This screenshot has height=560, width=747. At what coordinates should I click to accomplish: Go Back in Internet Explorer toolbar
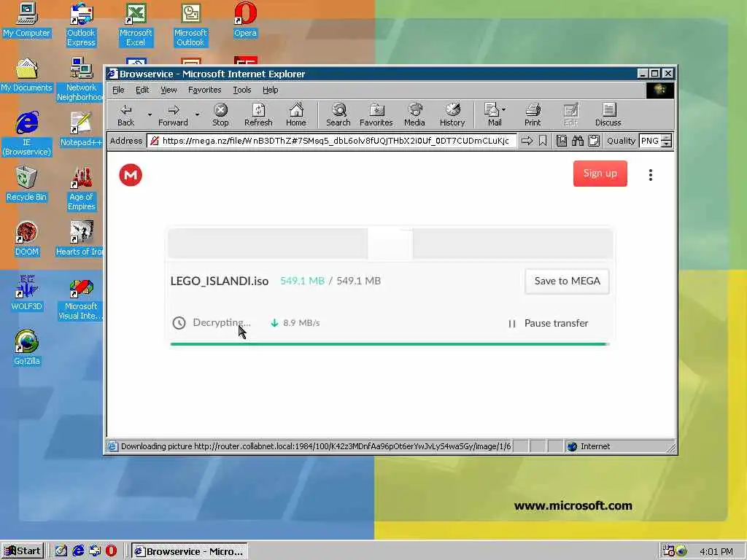tap(125, 115)
